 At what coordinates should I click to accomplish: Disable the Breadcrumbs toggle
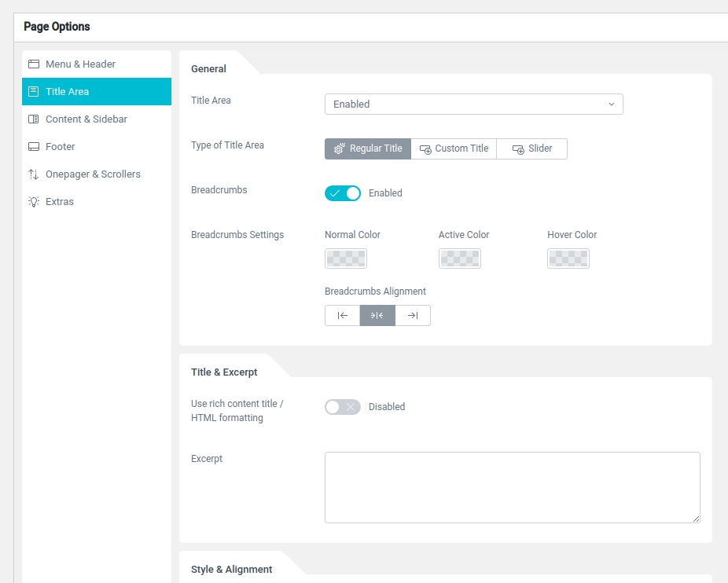[343, 193]
